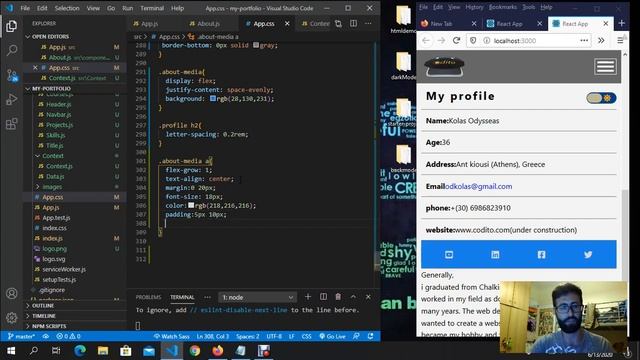Open Run and Debug view
Screen dimensions: 640x360
pos(11,99)
